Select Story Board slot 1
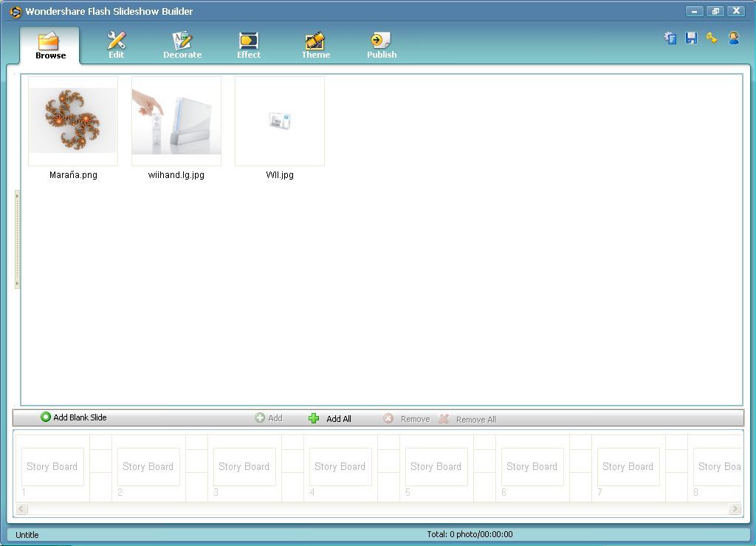Image resolution: width=756 pixels, height=546 pixels. click(52, 467)
